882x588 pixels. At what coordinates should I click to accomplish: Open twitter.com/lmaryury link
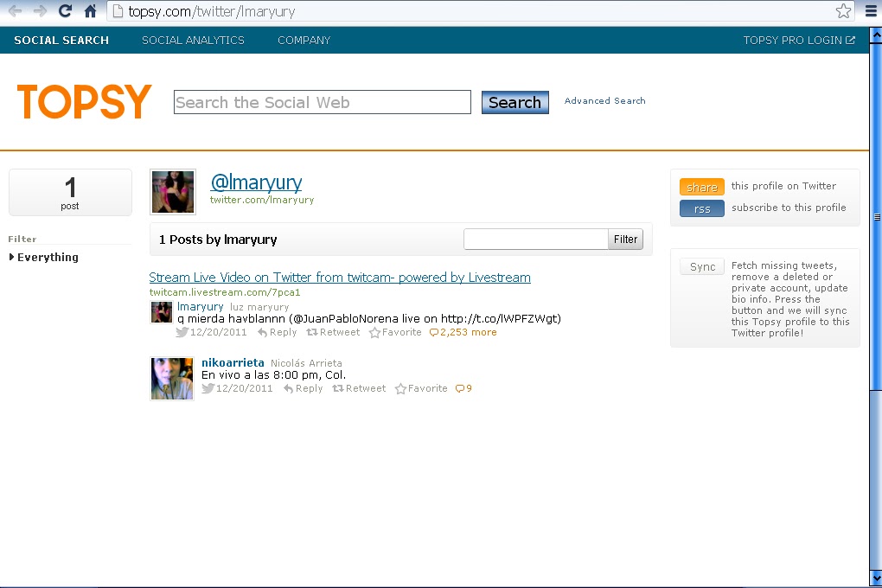[262, 200]
